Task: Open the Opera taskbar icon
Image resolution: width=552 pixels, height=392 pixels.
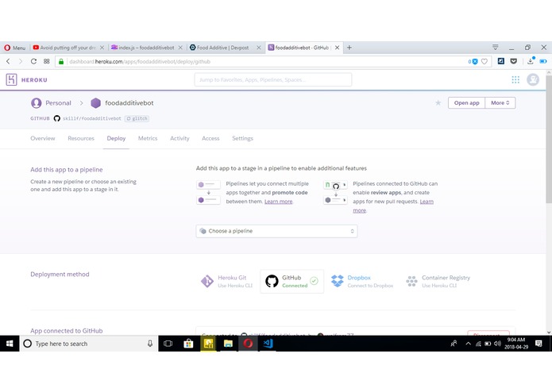Action: pyautogui.click(x=248, y=344)
